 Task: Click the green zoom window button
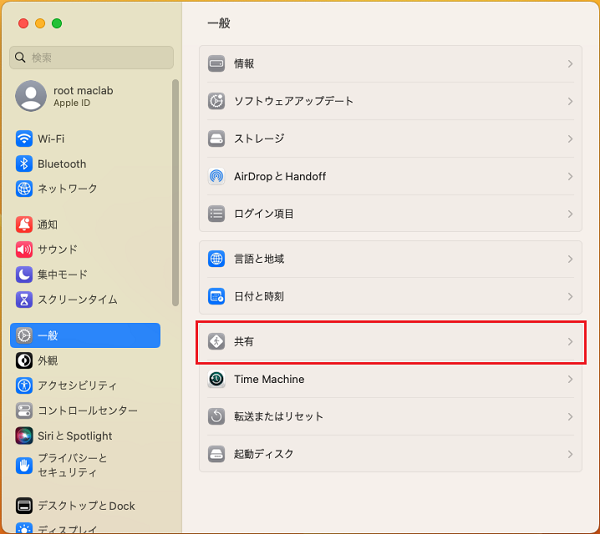click(x=57, y=23)
